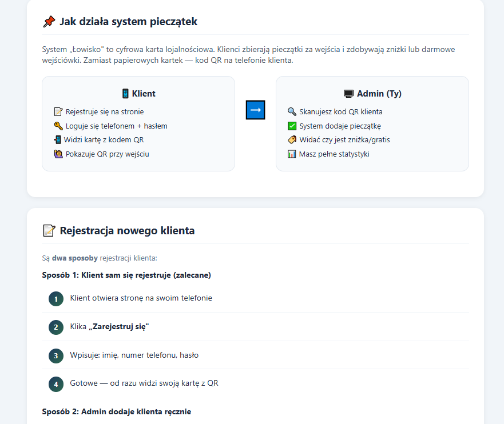Click the Sposób 1: Klient sam się rejestruje heading
Image resolution: width=504 pixels, height=424 pixels.
click(126, 275)
